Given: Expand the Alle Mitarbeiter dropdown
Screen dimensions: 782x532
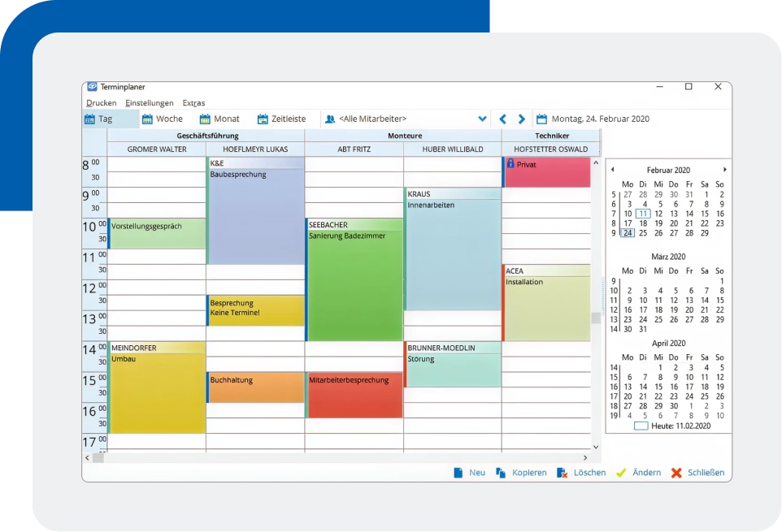Looking at the screenshot, I should 482,119.
